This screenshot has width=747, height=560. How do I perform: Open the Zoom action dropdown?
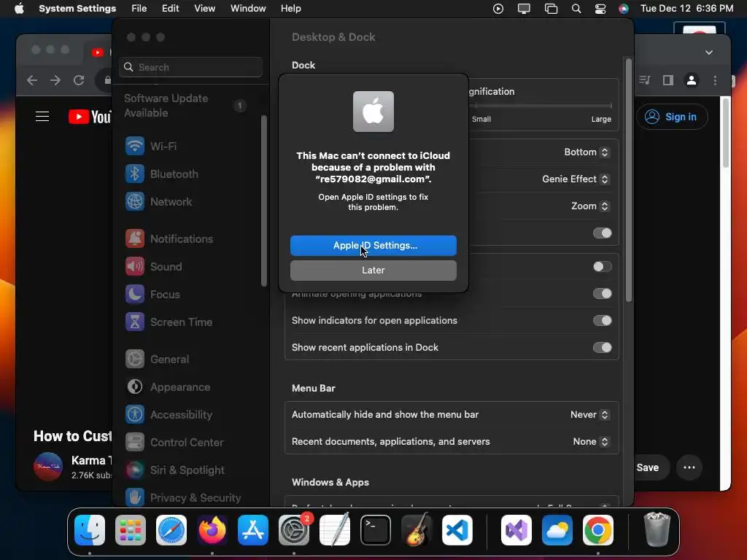click(x=590, y=206)
